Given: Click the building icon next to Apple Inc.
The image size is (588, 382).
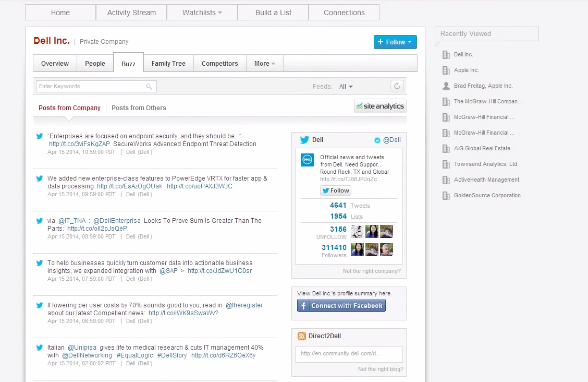Looking at the screenshot, I should click(446, 70).
